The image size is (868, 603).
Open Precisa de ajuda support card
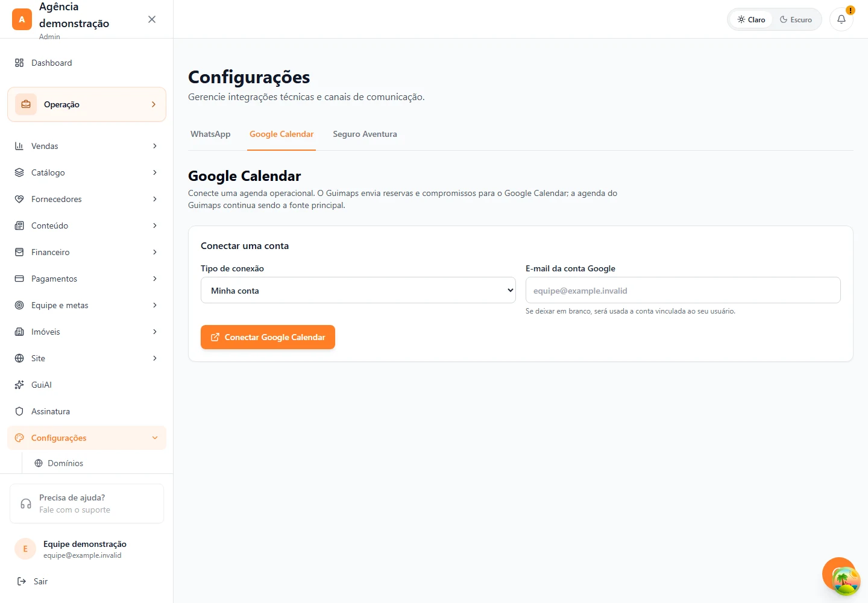[87, 504]
